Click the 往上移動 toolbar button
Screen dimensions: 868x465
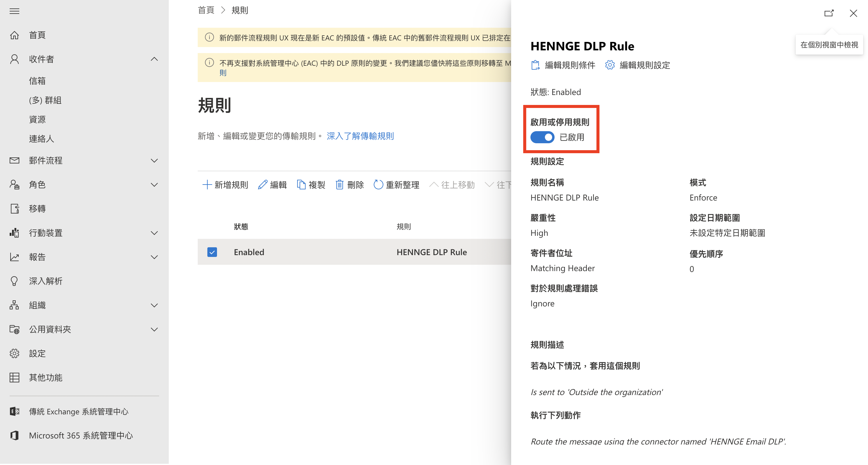coord(452,185)
